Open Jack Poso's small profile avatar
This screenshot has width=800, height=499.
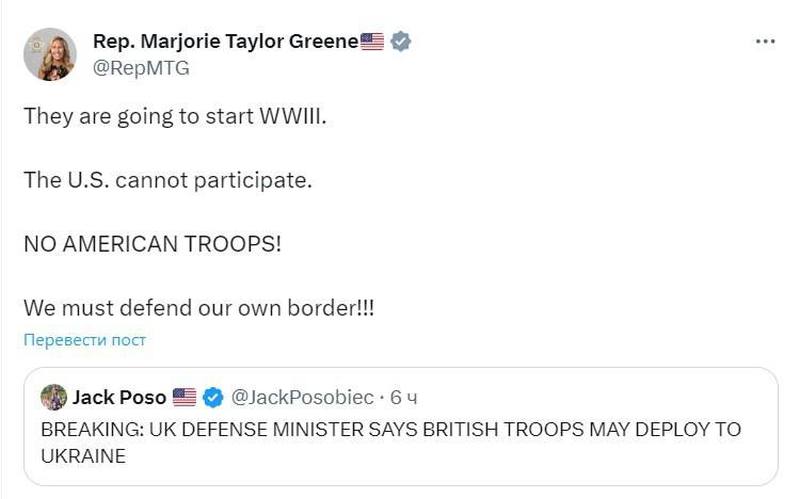click(53, 397)
